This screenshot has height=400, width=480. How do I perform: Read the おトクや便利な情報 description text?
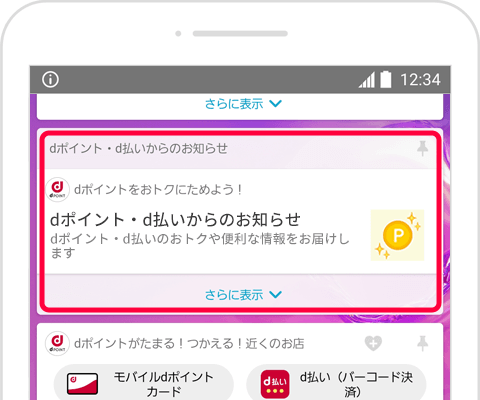pyautogui.click(x=200, y=246)
